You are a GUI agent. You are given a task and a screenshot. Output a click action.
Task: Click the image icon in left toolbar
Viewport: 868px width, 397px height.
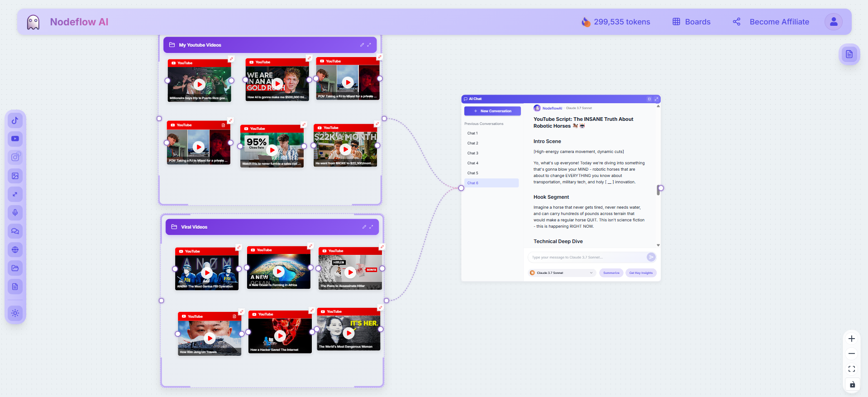[x=15, y=176]
